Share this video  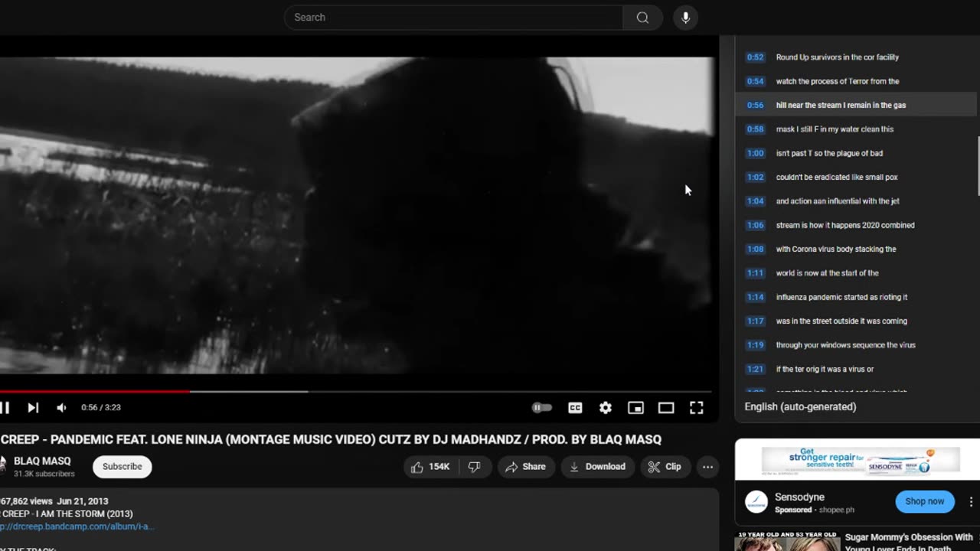525,467
